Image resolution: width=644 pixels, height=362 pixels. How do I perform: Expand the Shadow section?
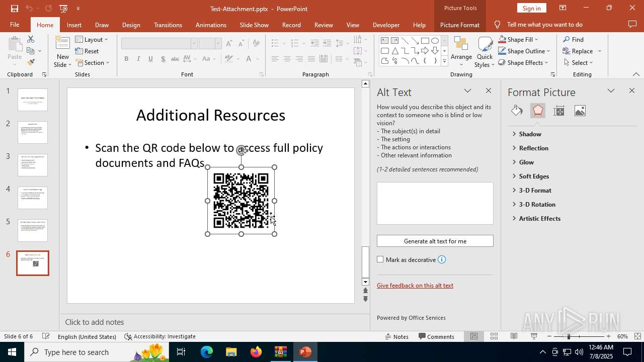click(x=530, y=134)
